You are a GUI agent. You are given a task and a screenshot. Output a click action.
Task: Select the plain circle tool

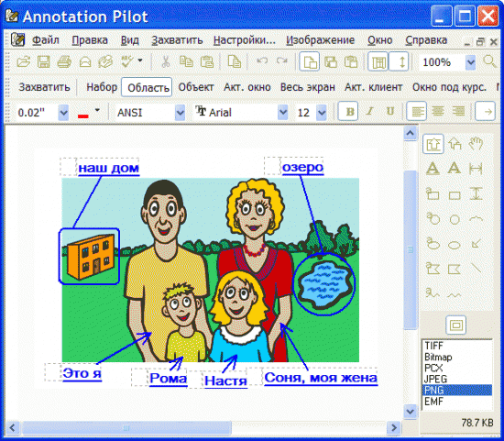[455, 220]
